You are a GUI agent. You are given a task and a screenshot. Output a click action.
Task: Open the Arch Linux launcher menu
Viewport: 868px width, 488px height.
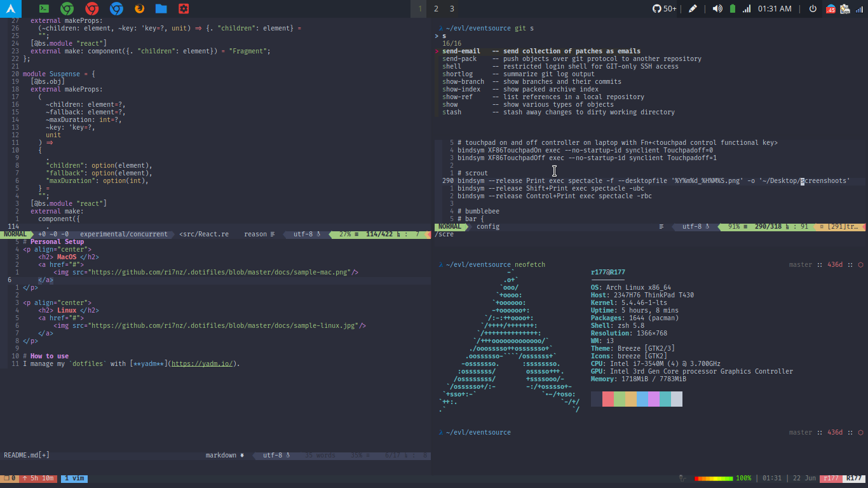point(11,8)
